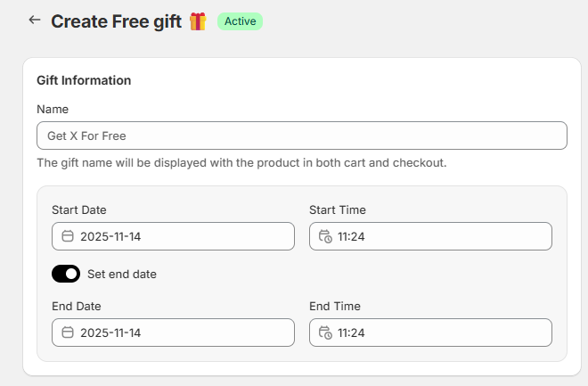Click the "Gift Information" section heading
Screen dimensions: 588x386
pos(84,80)
